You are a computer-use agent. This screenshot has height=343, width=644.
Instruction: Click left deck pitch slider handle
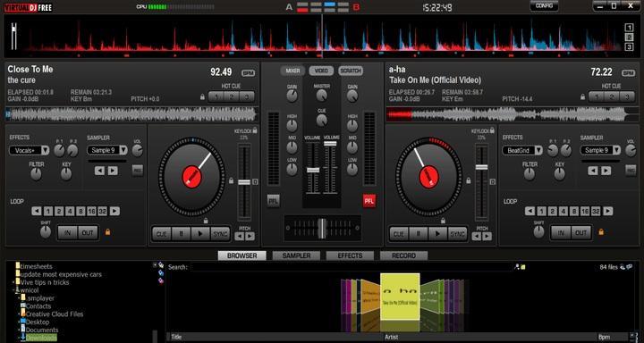tap(244, 181)
